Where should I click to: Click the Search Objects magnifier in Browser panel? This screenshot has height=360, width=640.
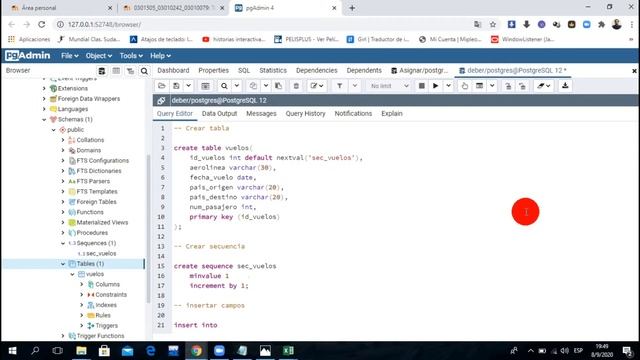coord(144,71)
